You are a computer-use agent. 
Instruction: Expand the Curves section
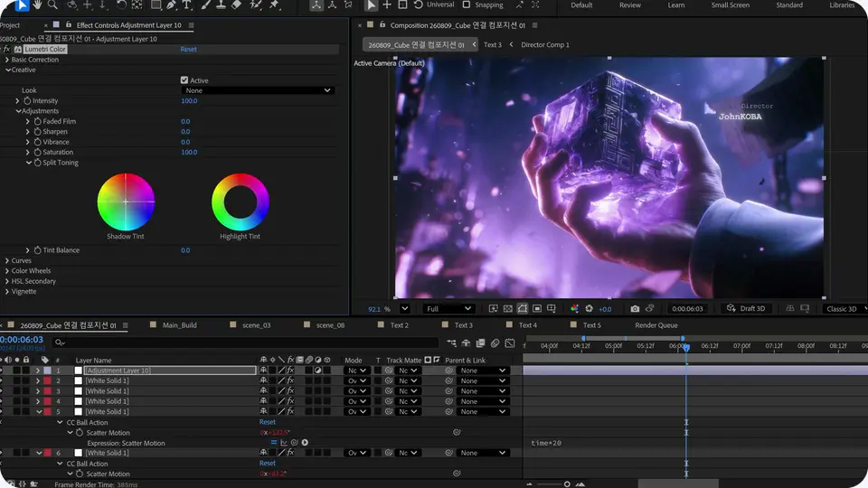tap(7, 260)
